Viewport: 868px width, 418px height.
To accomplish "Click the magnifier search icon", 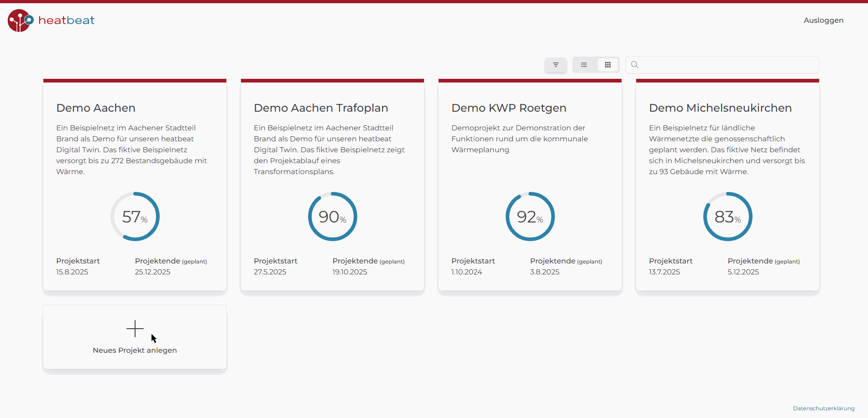I will tap(635, 65).
